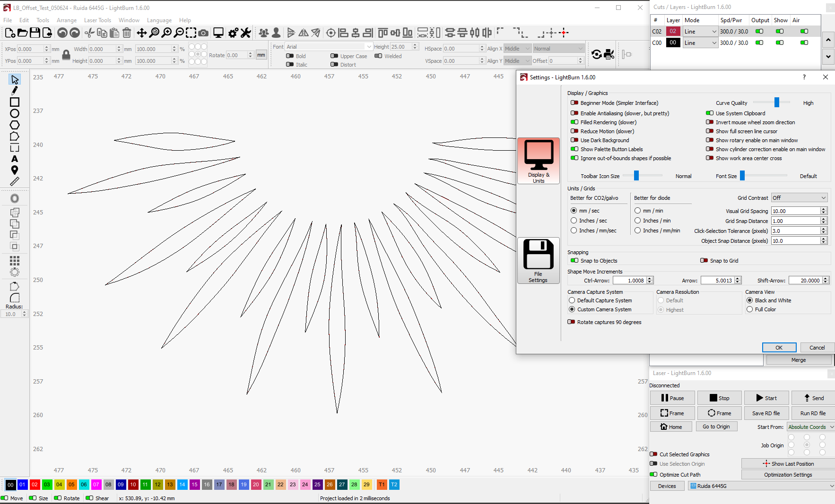The width and height of the screenshot is (835, 504).
Task: Open the Grid Contrast dropdown
Action: (799, 198)
